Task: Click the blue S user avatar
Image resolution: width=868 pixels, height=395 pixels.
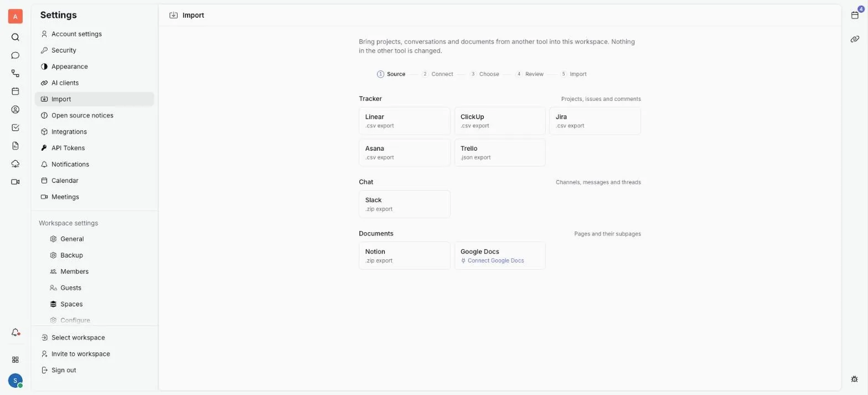Action: (15, 381)
